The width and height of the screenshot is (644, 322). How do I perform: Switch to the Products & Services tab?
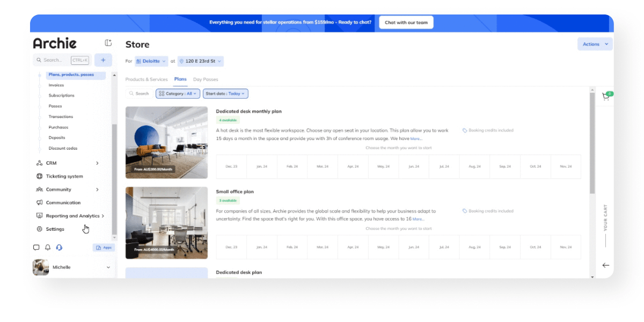[x=147, y=79]
